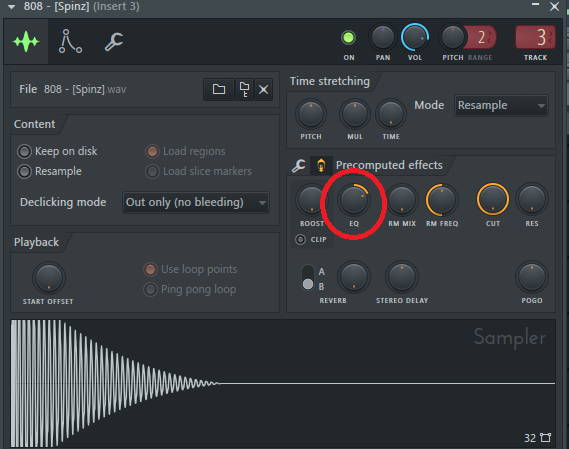The height and width of the screenshot is (449, 569).
Task: Flip the reverb A/B switch
Action: pos(308,278)
